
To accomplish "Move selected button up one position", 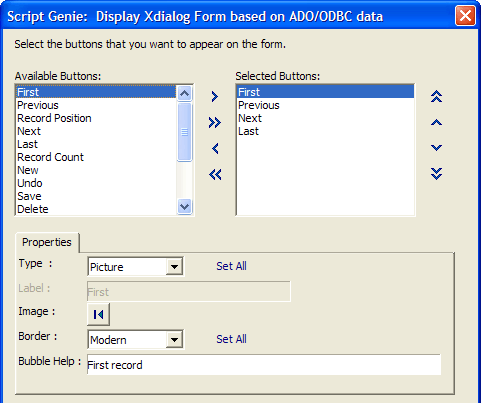I will [x=436, y=123].
